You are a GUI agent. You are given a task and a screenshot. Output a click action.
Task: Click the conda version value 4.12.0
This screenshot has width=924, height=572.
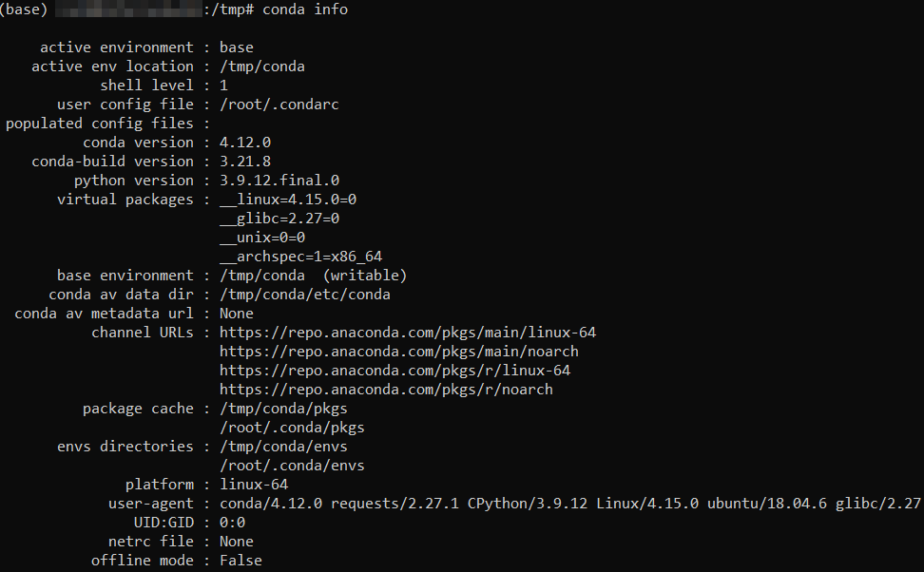(x=245, y=143)
